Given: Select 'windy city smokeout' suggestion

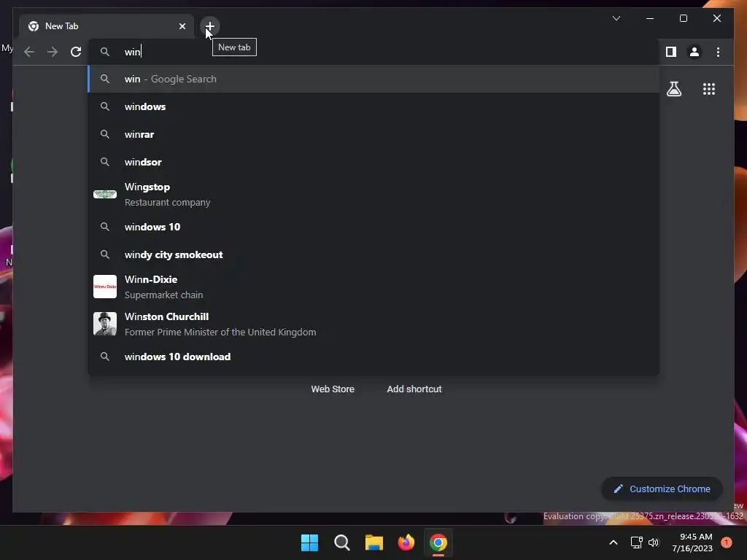Looking at the screenshot, I should click(373, 254).
